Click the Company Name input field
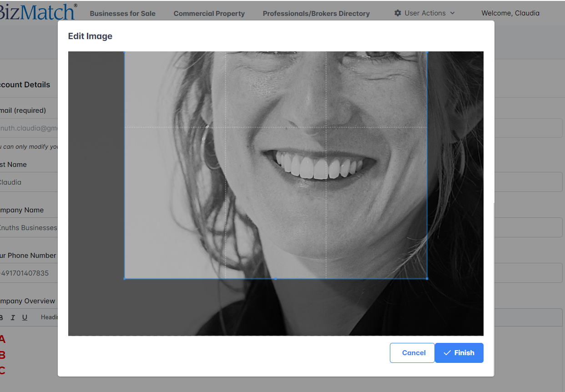 coord(28,227)
